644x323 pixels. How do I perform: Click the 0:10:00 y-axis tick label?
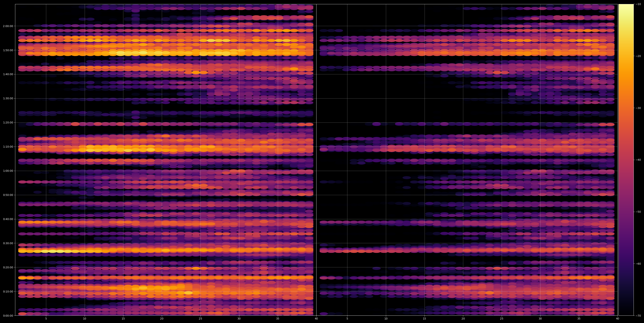click(8, 291)
